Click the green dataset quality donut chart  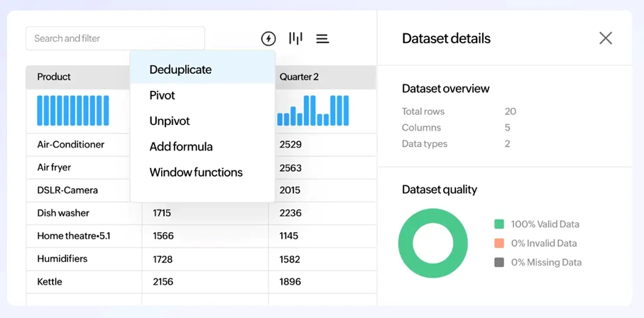coord(433,243)
